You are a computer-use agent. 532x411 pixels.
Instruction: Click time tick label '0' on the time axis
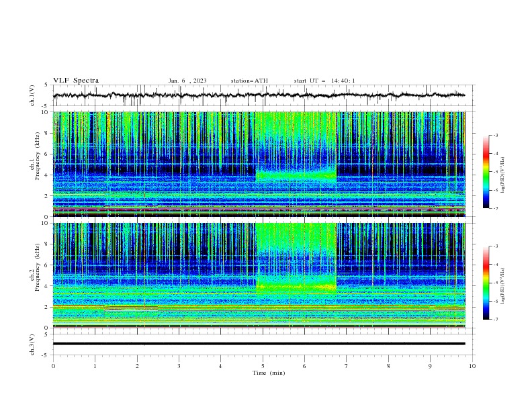(53, 366)
